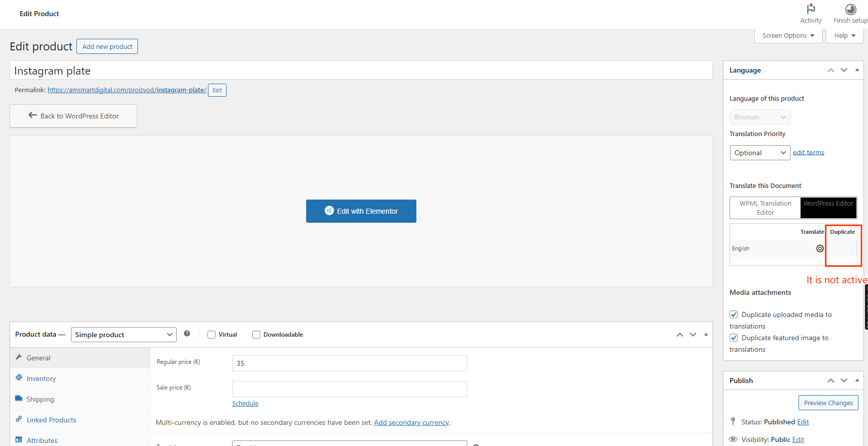The height and width of the screenshot is (446, 868).
Task: Go back to WordPress Editor
Action: point(74,116)
